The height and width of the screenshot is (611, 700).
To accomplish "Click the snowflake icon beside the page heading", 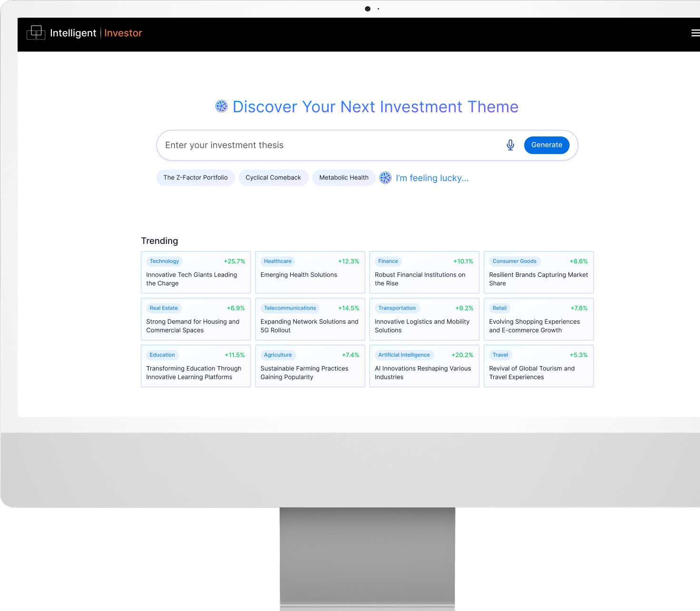I will (222, 106).
